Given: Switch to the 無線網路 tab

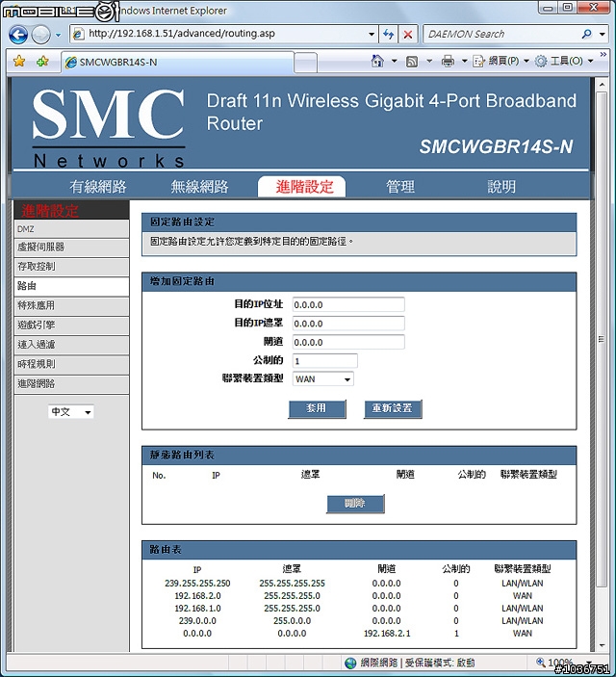Looking at the screenshot, I should click(x=199, y=187).
